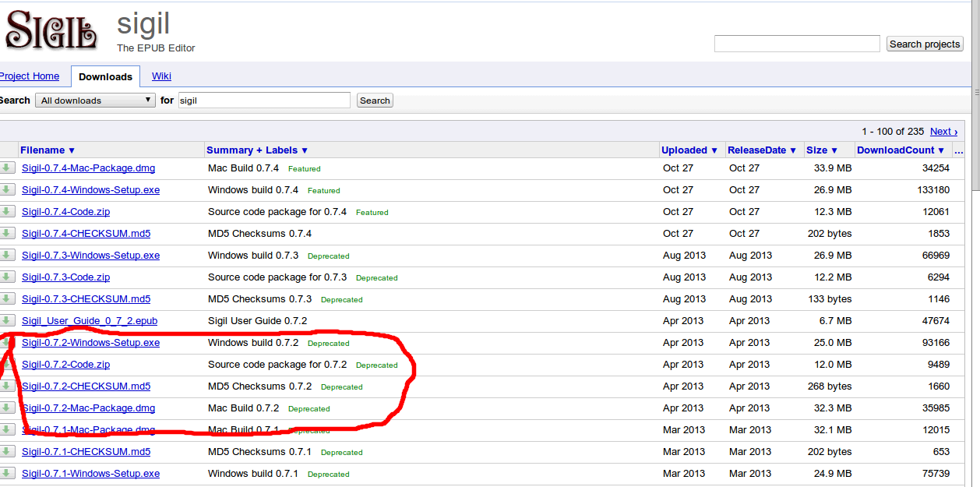Click download arrow icon for Sigil-0.7.2-Code.zip

point(8,364)
